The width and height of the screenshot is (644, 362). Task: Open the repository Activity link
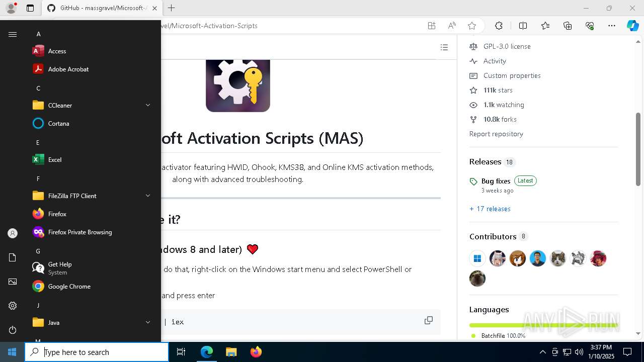coord(495,61)
